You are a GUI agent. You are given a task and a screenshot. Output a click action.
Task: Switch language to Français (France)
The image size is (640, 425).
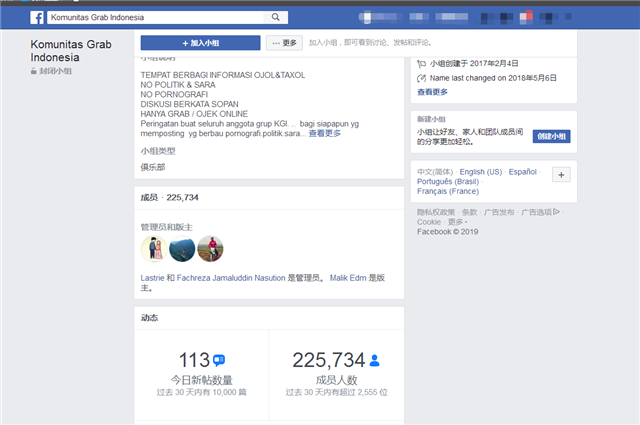click(x=448, y=191)
